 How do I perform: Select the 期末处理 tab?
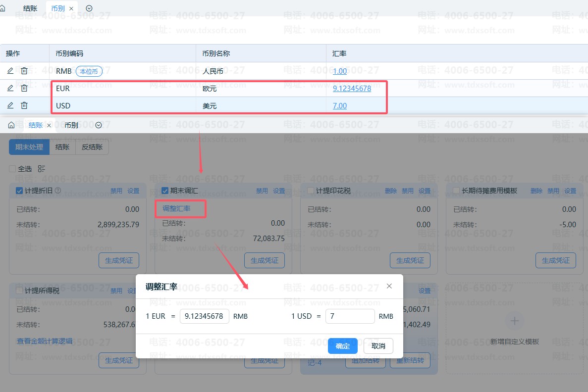tap(29, 147)
